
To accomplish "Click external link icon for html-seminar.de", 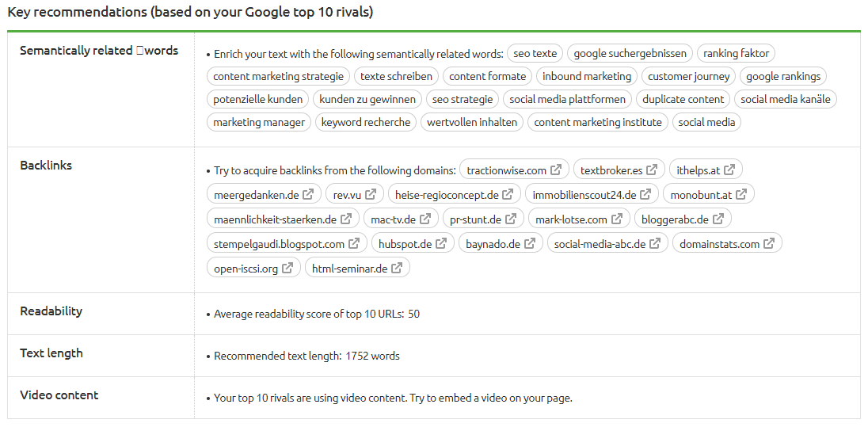I will coord(397,269).
